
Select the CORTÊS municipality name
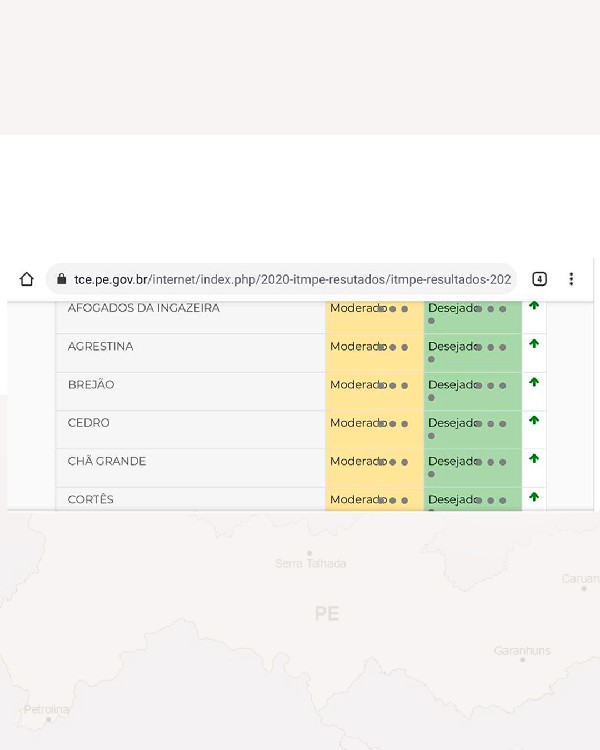(90, 499)
